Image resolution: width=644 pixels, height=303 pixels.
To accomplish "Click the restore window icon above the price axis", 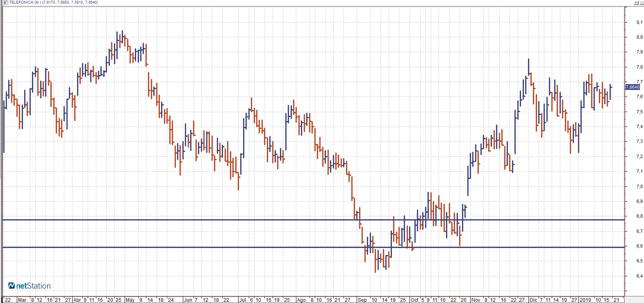I will 636,2.
